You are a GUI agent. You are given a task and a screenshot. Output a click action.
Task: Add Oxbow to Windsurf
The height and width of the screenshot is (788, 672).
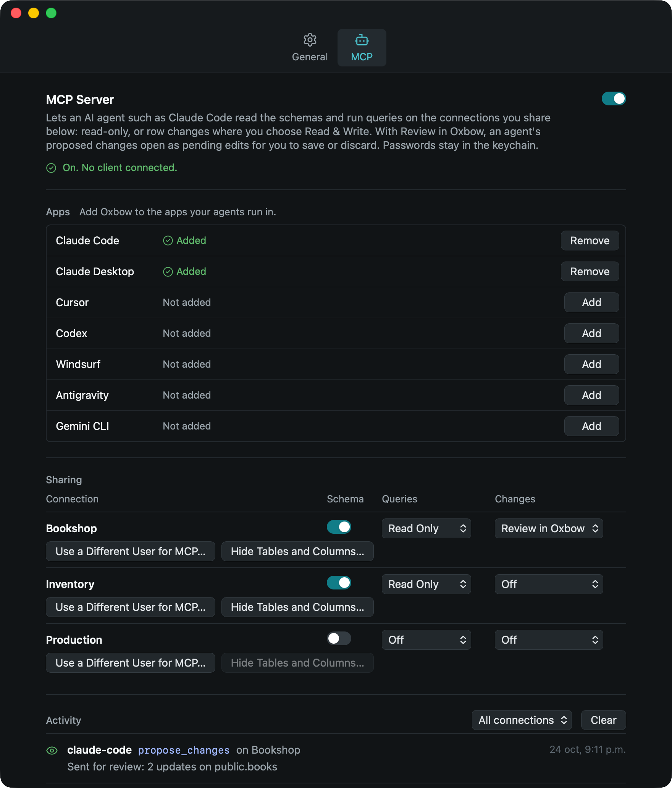click(x=592, y=364)
